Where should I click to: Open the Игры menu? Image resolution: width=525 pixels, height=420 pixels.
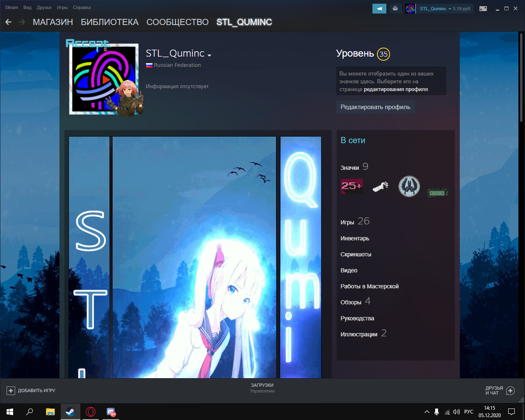(62, 7)
